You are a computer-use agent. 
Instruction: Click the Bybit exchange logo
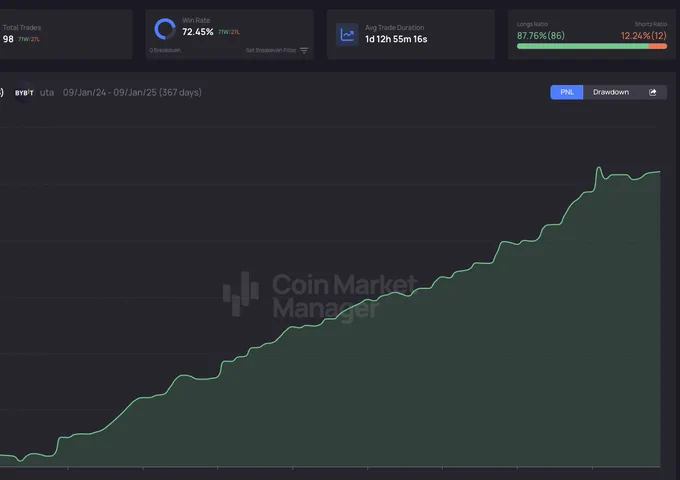[24, 92]
